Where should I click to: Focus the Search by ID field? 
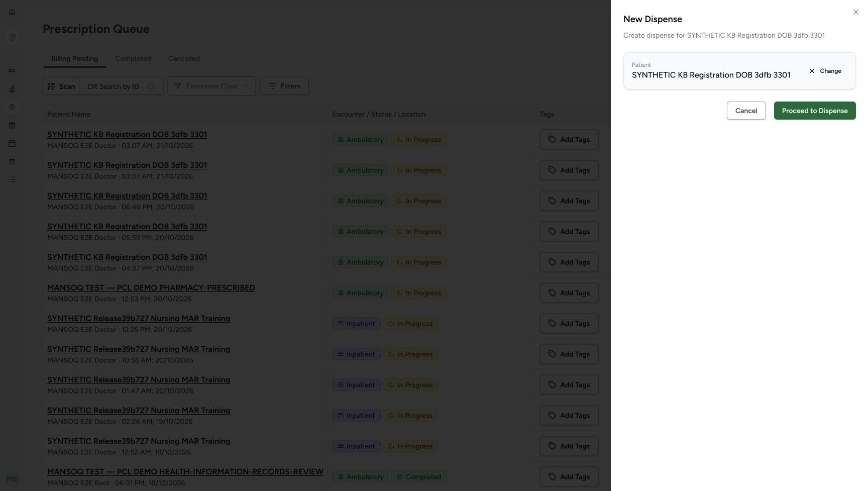click(114, 86)
